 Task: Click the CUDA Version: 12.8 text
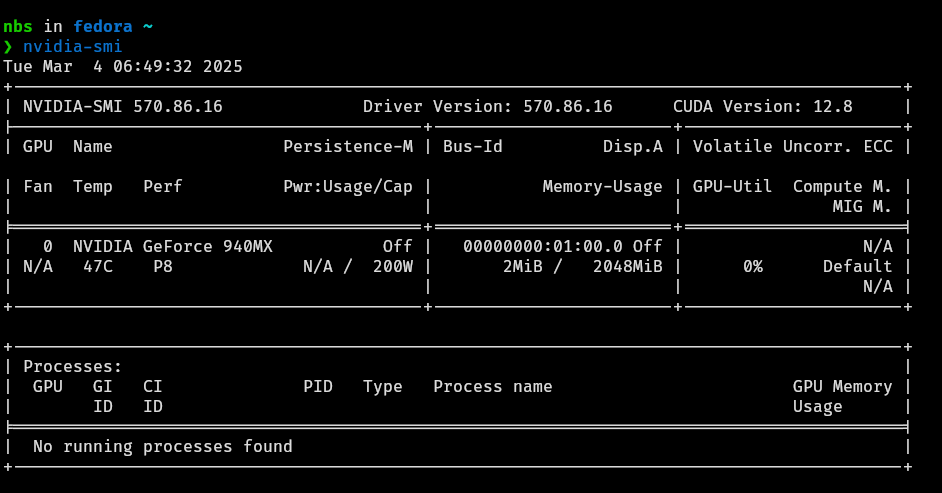pos(763,106)
